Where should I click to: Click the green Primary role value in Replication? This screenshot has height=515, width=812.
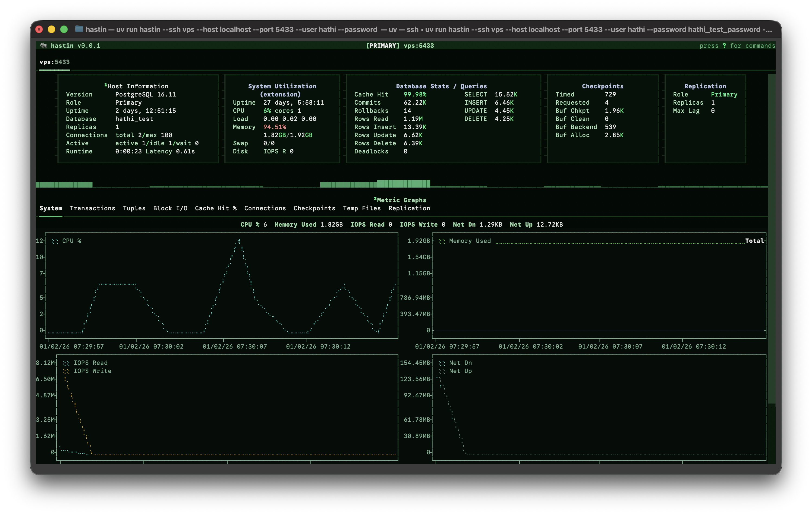[724, 94]
